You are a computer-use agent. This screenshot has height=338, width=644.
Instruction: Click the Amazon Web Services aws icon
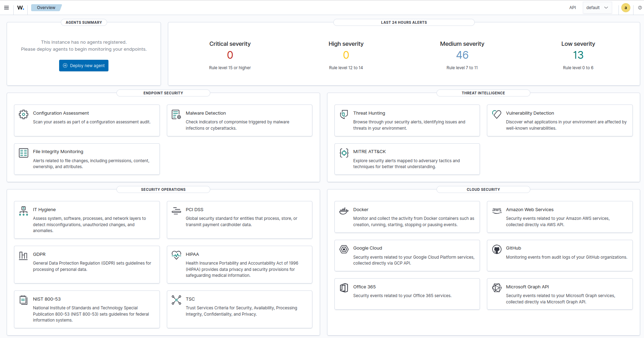click(x=497, y=210)
